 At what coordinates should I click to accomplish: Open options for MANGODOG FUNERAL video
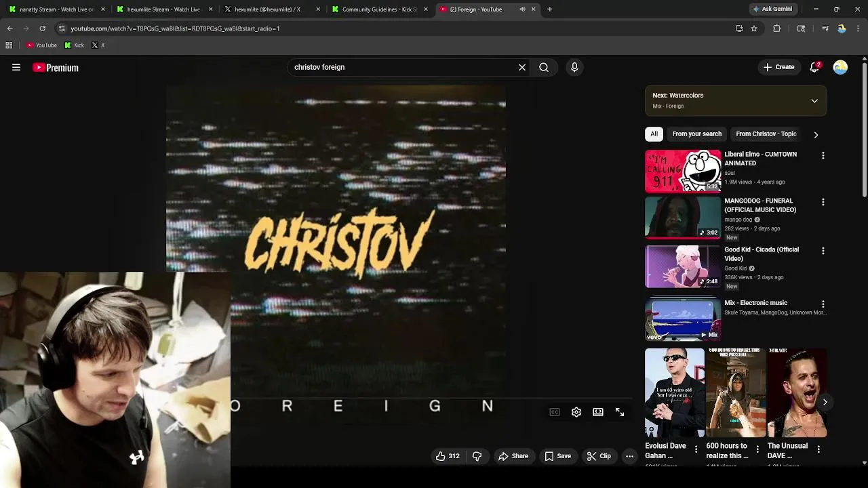(823, 202)
